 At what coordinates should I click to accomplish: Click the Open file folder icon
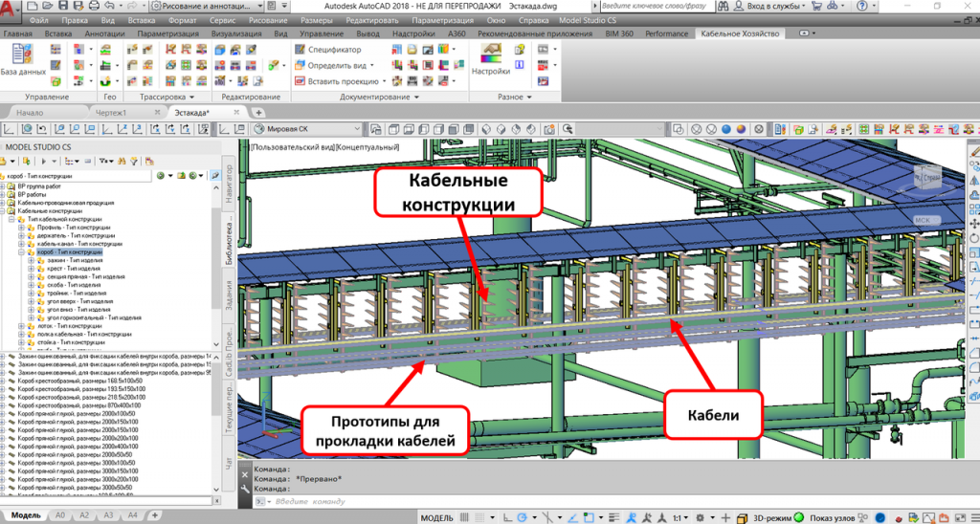[48, 7]
